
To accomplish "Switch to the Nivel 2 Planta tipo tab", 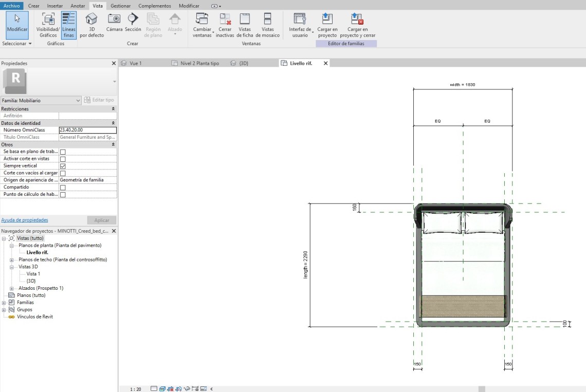I will point(199,63).
